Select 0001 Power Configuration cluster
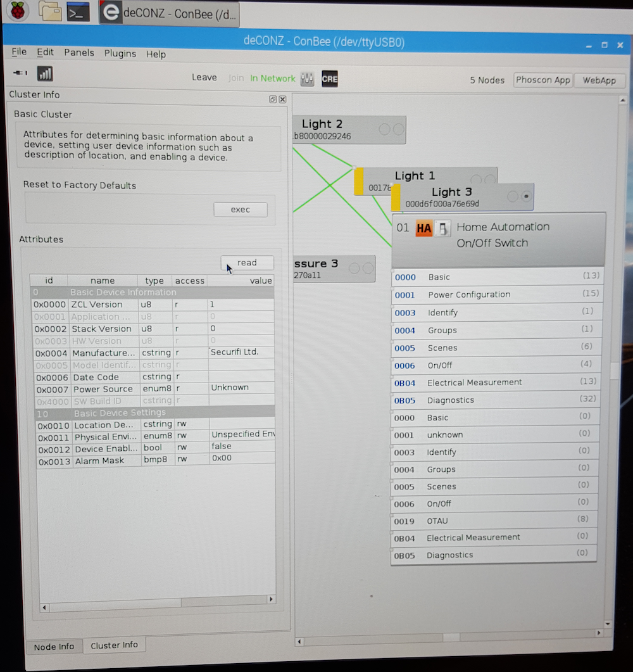 pyautogui.click(x=496, y=295)
